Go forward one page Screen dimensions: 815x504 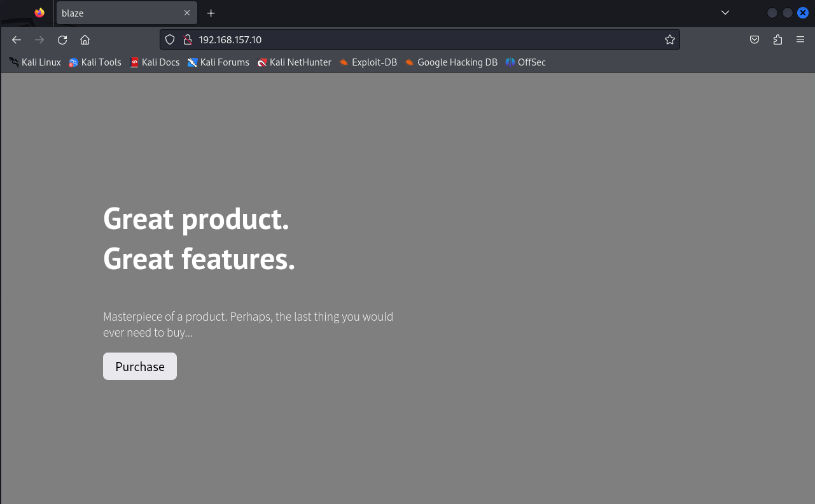pyautogui.click(x=39, y=39)
